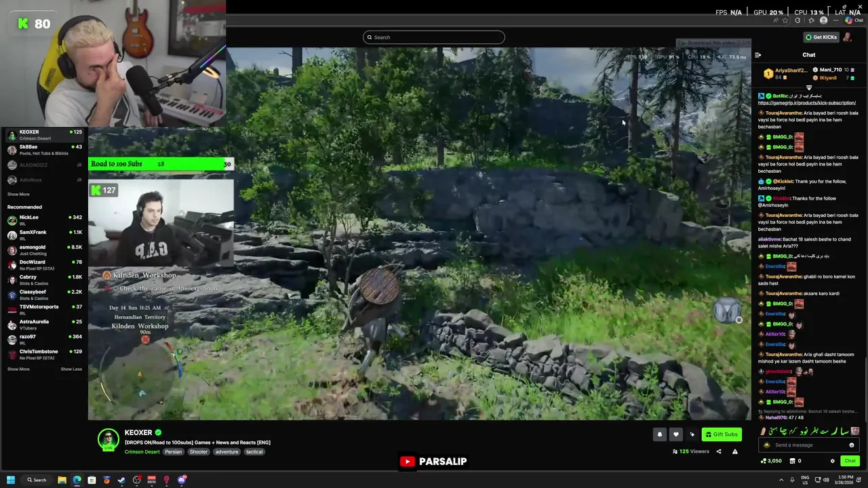Click Show Less in recommended list

pos(71,369)
